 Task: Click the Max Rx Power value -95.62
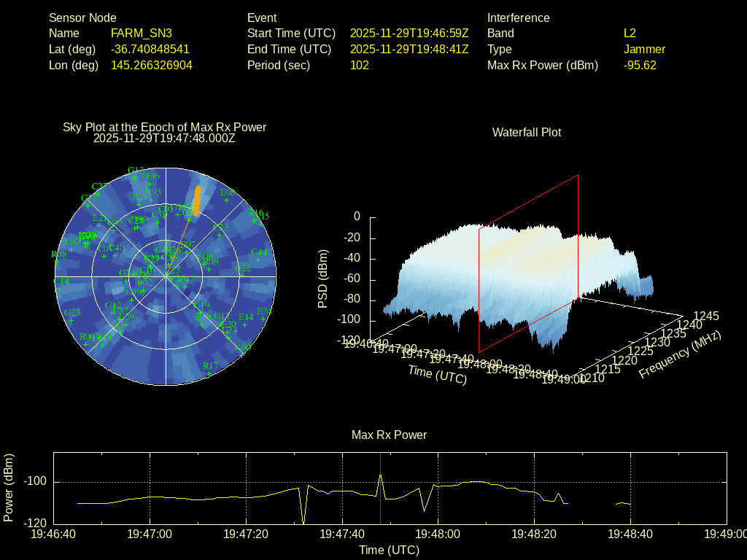coord(640,66)
